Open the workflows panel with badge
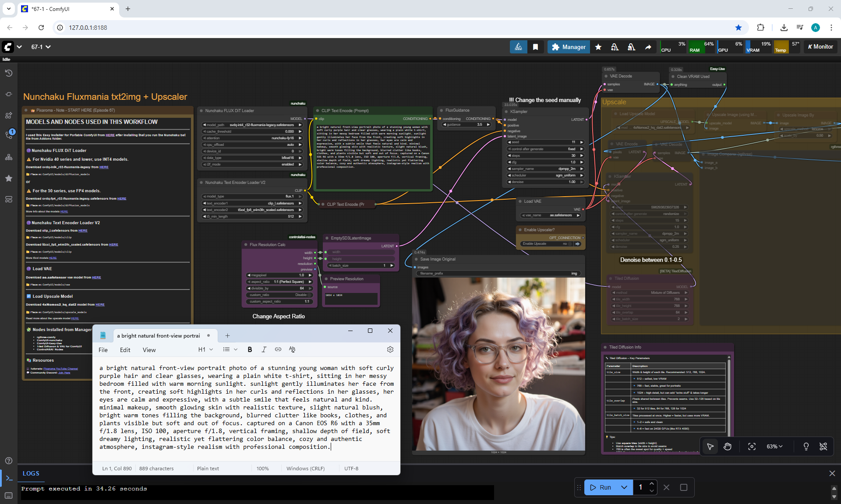 (x=9, y=134)
